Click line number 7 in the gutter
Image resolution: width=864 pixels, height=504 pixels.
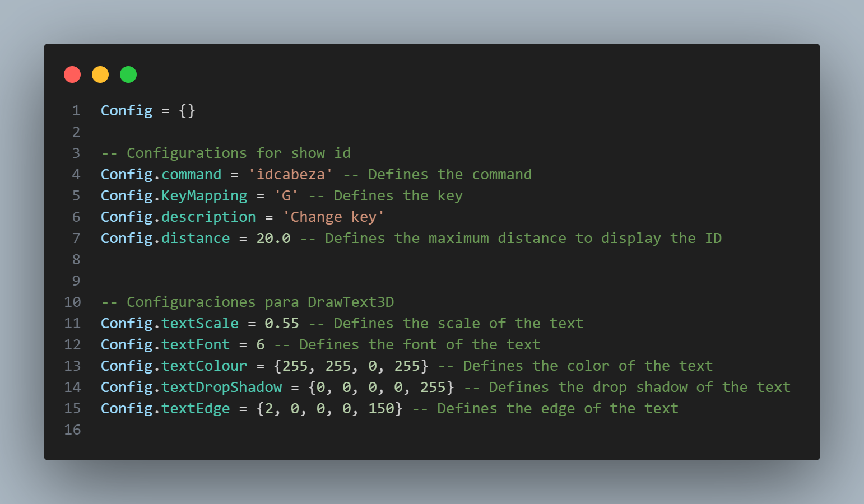(76, 239)
